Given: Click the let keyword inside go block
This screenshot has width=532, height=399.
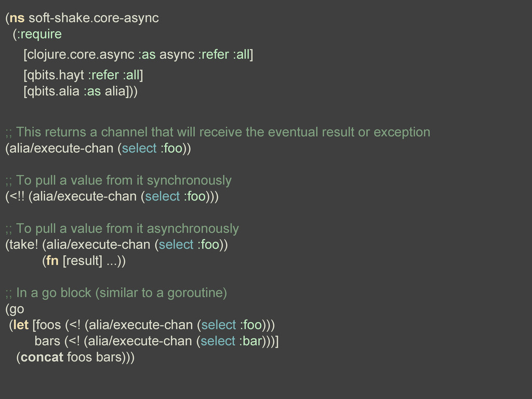Looking at the screenshot, I should (21, 325).
